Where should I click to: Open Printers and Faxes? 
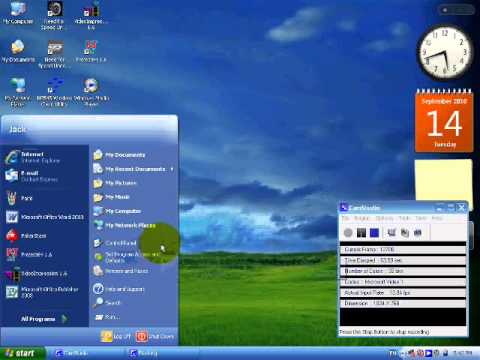pyautogui.click(x=121, y=271)
